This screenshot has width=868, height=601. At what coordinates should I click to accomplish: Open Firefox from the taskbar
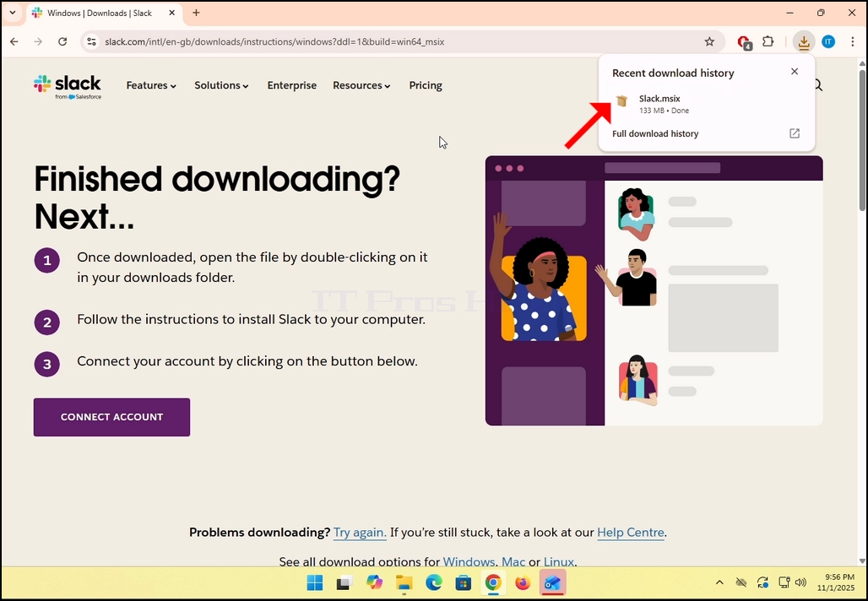click(x=523, y=582)
